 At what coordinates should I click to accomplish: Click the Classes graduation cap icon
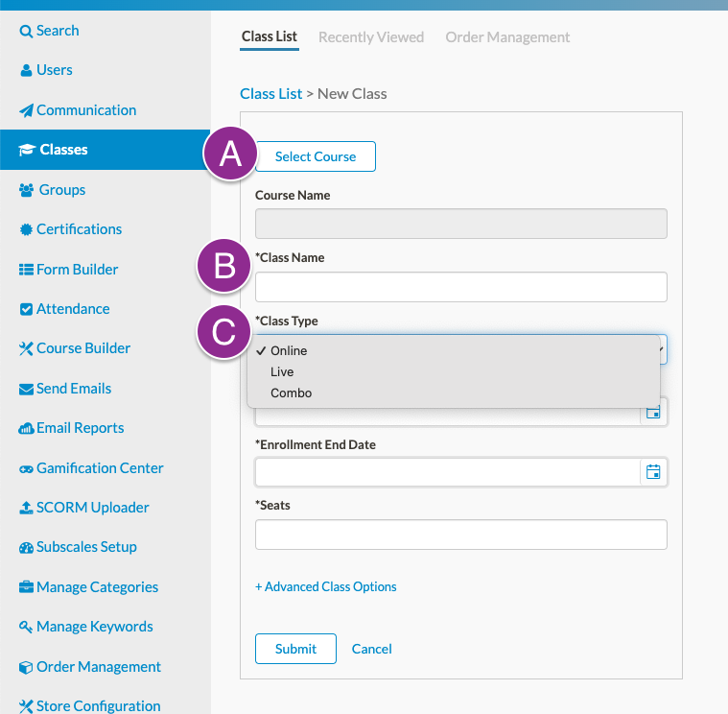(27, 150)
